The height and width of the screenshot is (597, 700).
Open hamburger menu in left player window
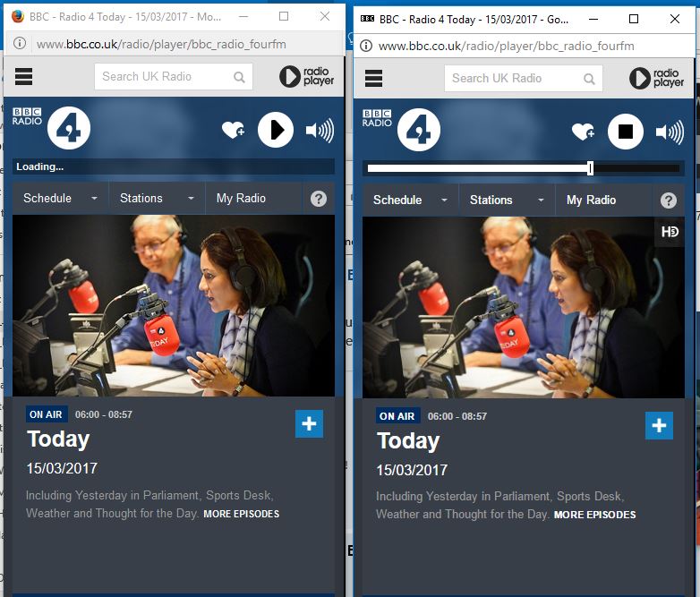pos(23,77)
